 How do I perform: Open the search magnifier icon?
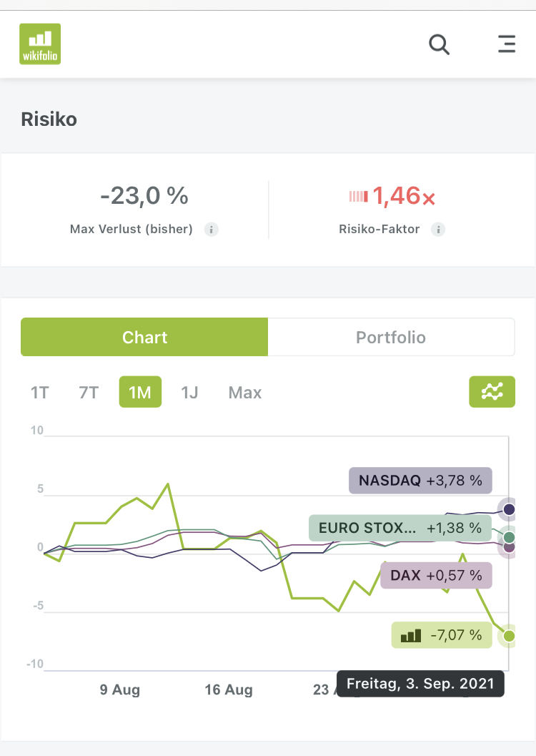pyautogui.click(x=439, y=44)
